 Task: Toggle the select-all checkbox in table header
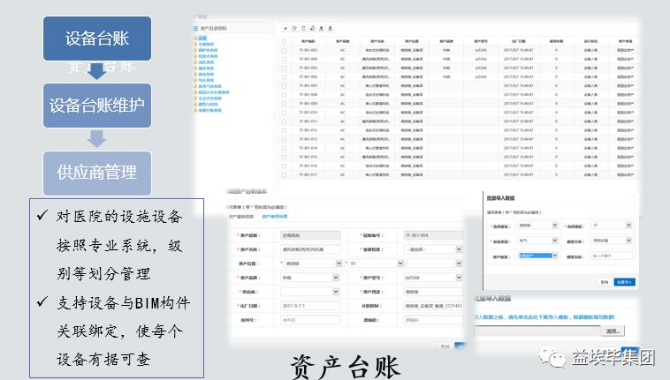pos(284,41)
